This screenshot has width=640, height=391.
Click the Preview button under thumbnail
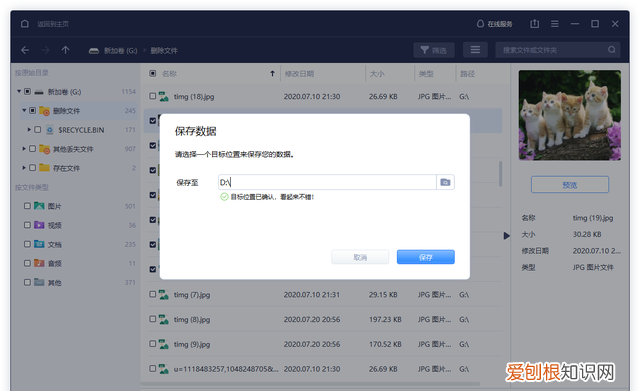tap(570, 184)
